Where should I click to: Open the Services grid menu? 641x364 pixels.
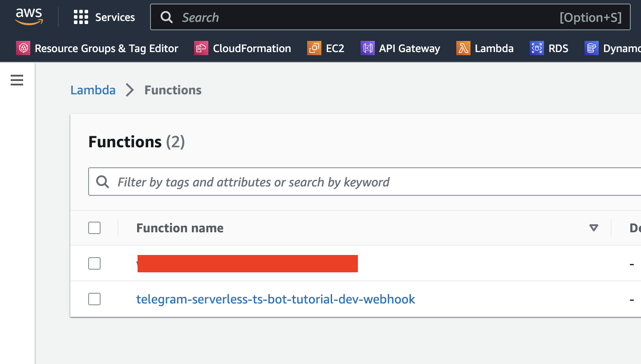(x=81, y=17)
